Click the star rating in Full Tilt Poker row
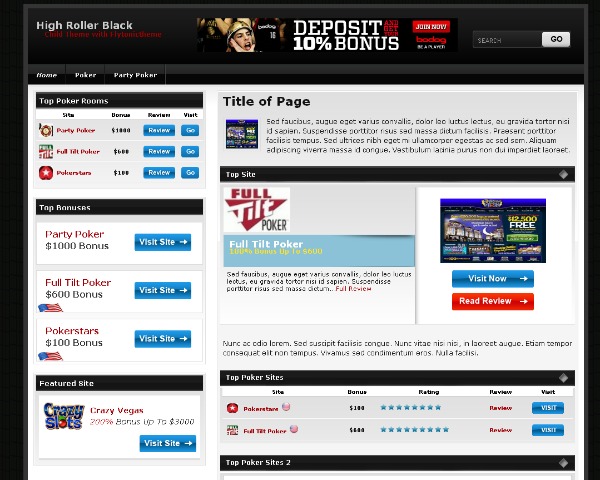600x480 pixels. (414, 429)
